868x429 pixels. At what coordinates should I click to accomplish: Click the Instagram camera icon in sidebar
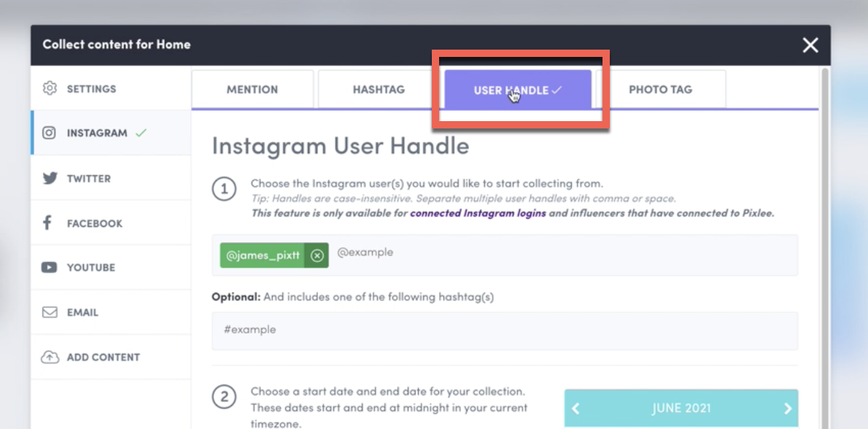50,134
